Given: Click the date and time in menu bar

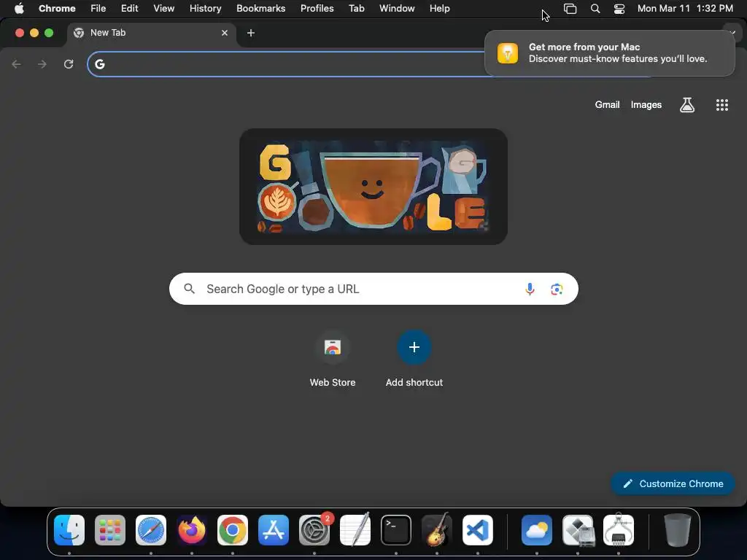Looking at the screenshot, I should point(685,8).
